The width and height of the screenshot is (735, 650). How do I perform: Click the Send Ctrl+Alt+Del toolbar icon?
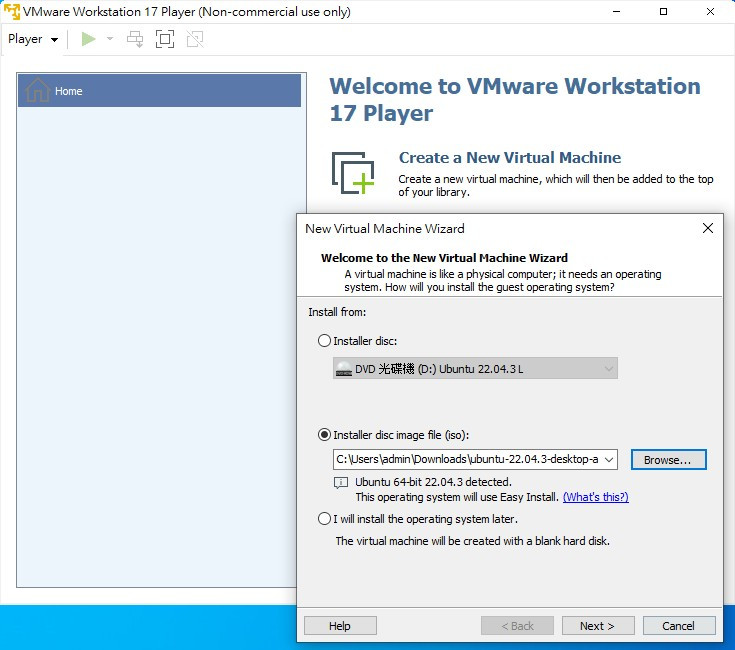(x=135, y=39)
